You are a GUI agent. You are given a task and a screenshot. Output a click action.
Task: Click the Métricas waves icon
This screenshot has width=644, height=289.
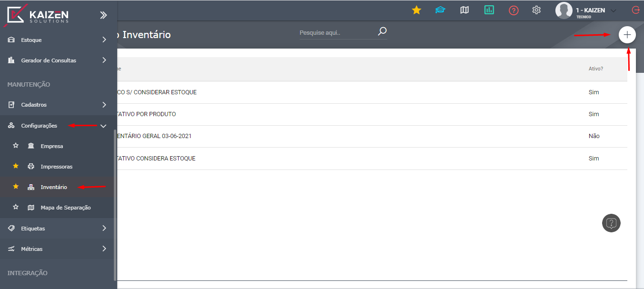(11, 249)
